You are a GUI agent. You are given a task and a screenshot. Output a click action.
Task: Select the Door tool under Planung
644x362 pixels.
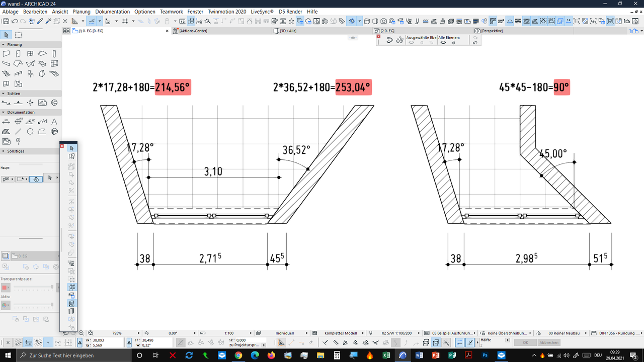[x=18, y=54]
